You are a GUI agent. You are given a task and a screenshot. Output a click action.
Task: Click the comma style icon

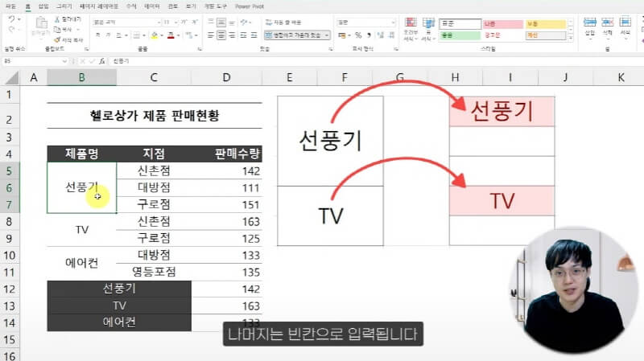369,35
